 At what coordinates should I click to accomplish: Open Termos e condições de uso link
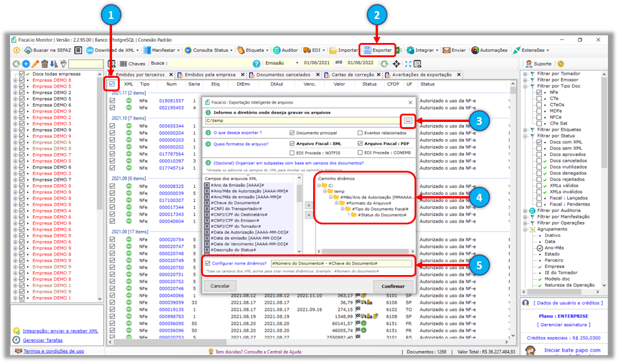54,351
